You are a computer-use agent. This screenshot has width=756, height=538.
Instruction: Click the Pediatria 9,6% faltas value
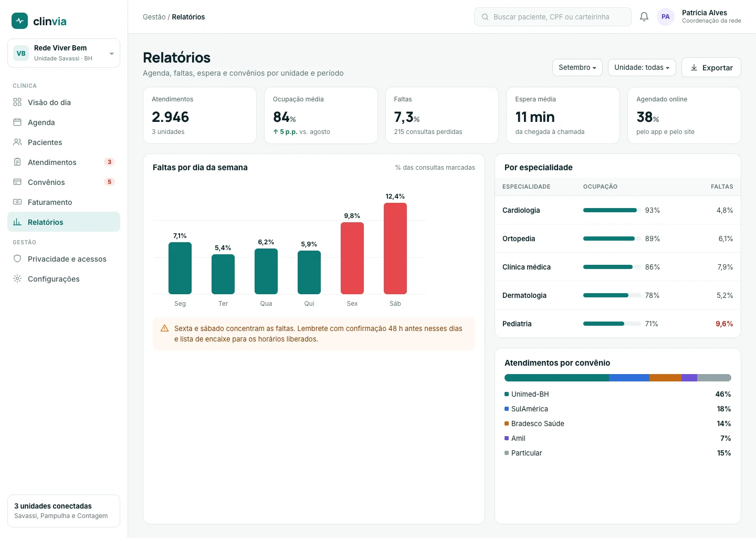(x=724, y=324)
